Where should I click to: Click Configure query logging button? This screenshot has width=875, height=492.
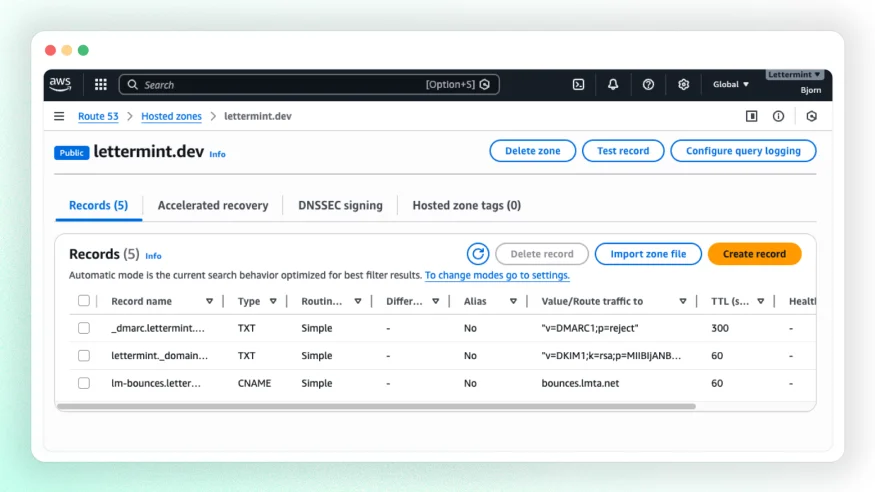[x=743, y=151]
